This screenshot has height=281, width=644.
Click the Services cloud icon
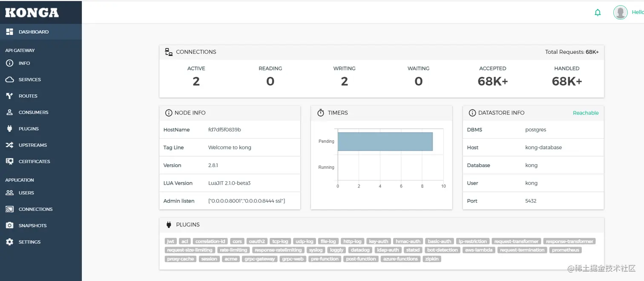(x=9, y=79)
